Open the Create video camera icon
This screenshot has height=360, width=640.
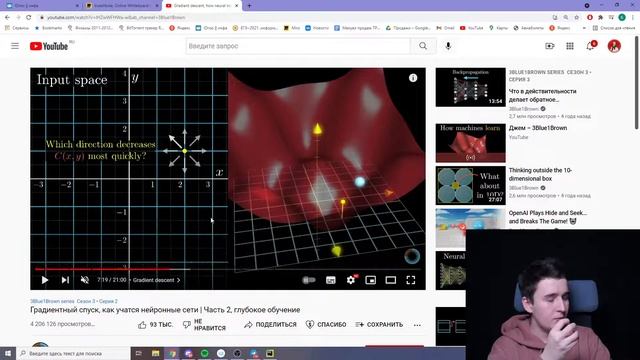(x=550, y=46)
